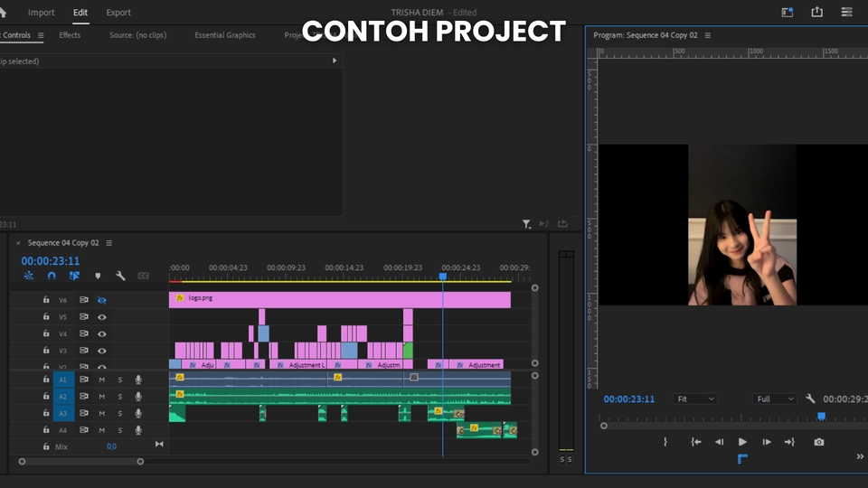
Task: Open the Effects panel tab
Action: coord(70,35)
